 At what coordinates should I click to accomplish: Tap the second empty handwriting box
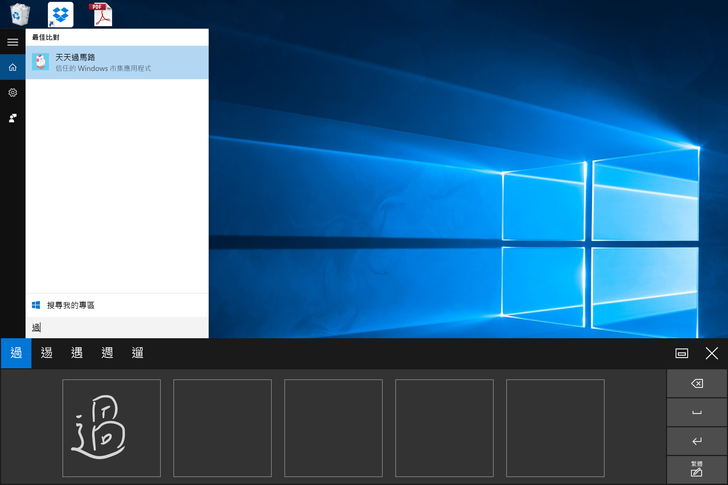222,428
